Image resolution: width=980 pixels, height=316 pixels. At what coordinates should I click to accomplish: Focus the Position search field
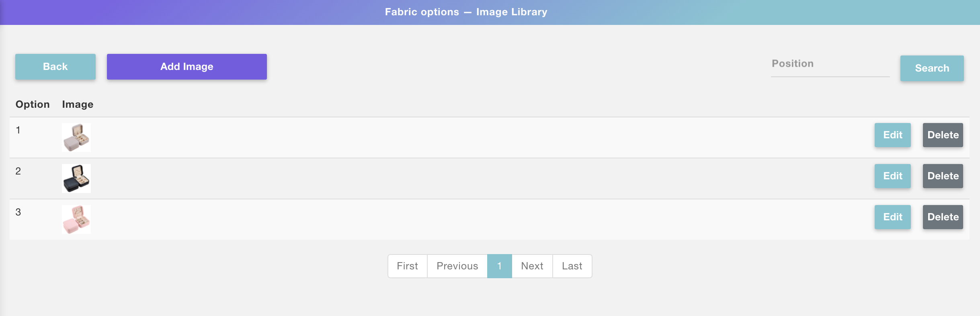point(830,64)
